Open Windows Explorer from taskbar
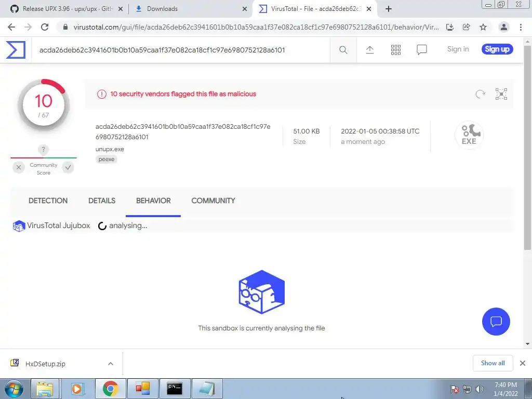Image resolution: width=532 pixels, height=399 pixels. 45,389
